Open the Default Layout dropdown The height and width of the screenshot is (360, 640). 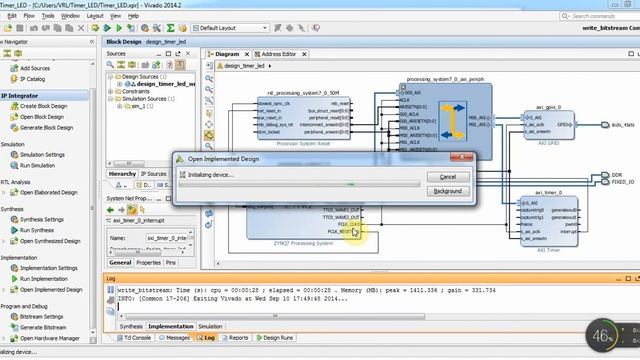coord(230,28)
